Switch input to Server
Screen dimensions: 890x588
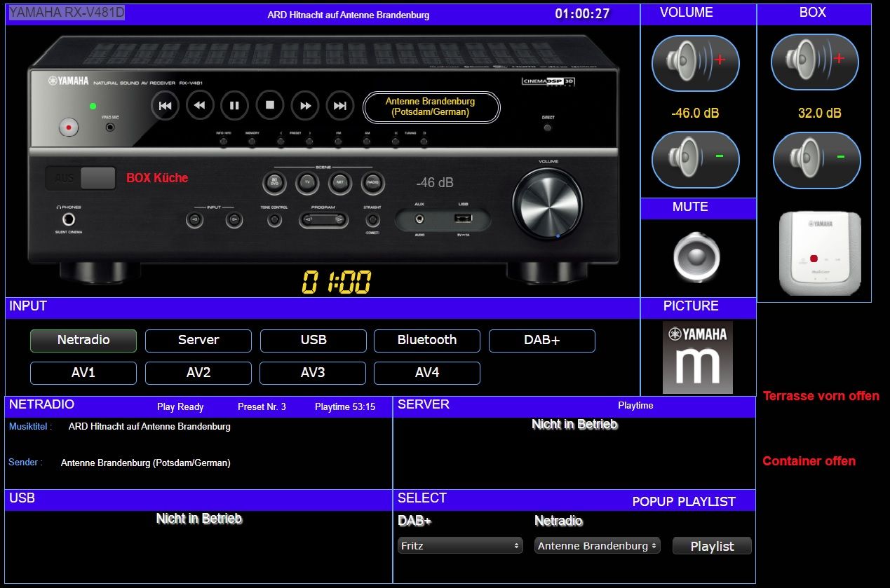coord(198,341)
